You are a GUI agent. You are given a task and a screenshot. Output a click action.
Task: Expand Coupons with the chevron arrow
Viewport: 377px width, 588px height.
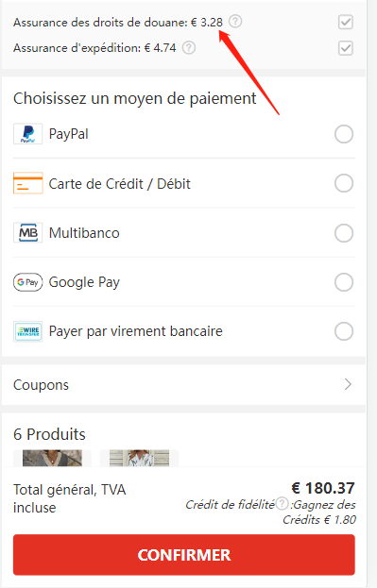(348, 384)
